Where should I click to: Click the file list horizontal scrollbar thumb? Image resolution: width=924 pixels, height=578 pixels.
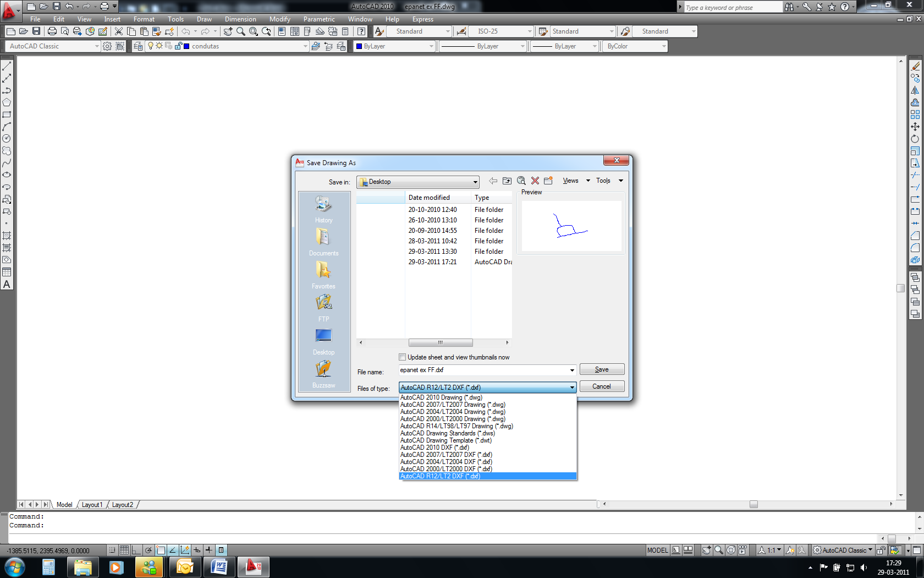441,342
